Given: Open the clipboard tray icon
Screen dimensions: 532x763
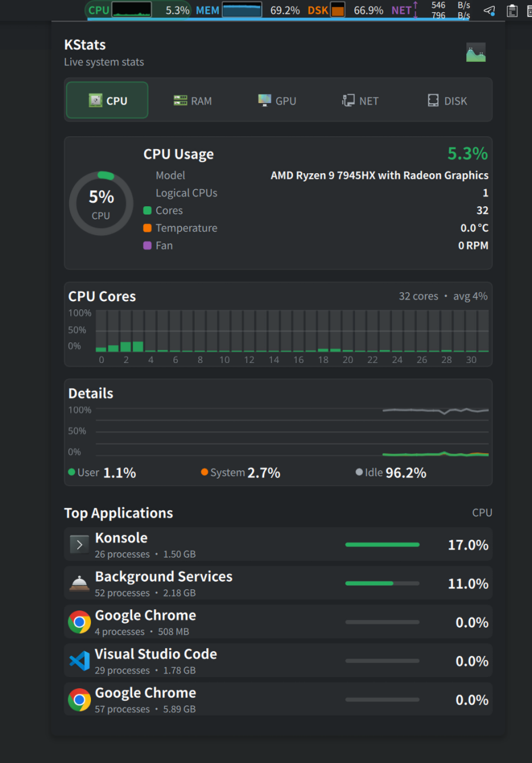Looking at the screenshot, I should (x=512, y=10).
